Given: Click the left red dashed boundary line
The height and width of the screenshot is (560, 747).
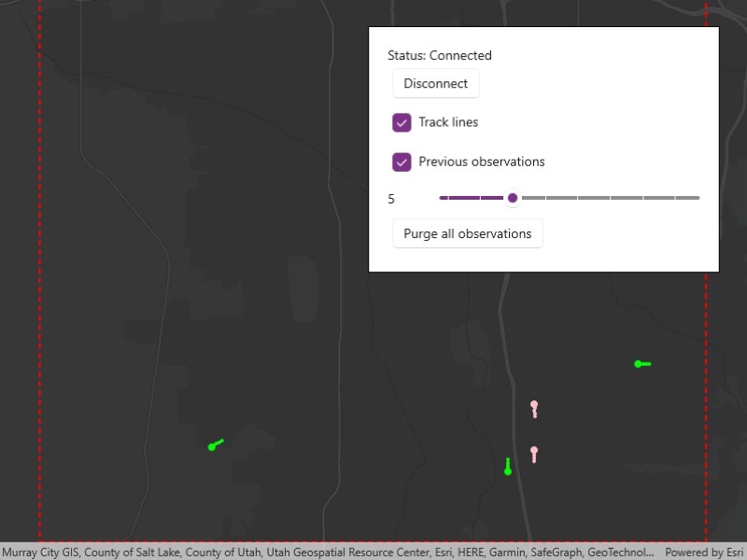Looking at the screenshot, I should [x=39, y=271].
